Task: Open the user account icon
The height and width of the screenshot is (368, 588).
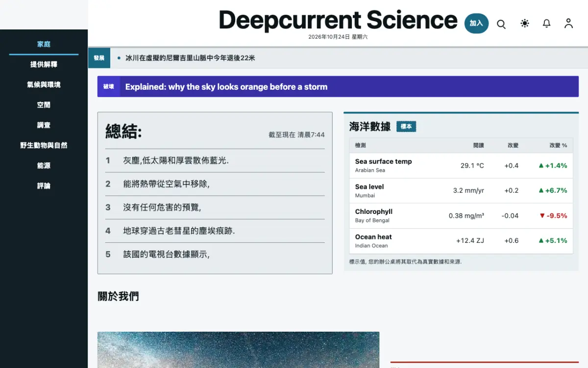Action: (x=568, y=23)
